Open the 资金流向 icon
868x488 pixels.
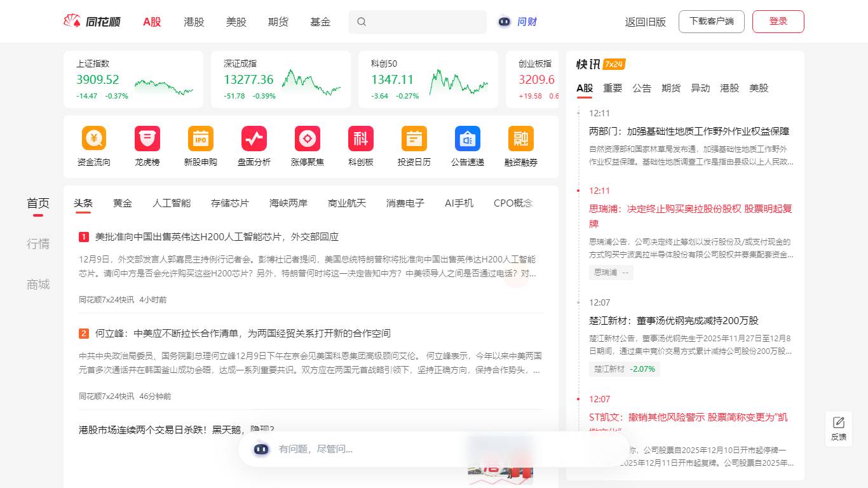[x=94, y=139]
